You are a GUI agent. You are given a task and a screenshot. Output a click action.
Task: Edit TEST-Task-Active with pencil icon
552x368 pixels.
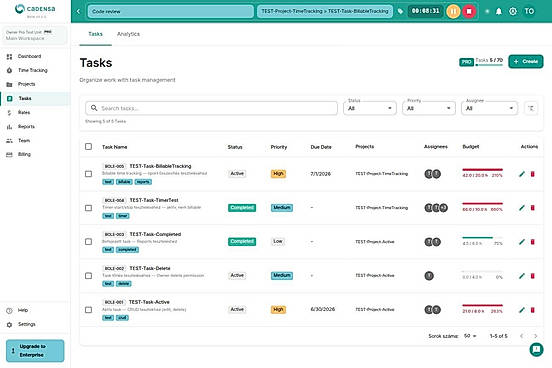click(x=522, y=310)
